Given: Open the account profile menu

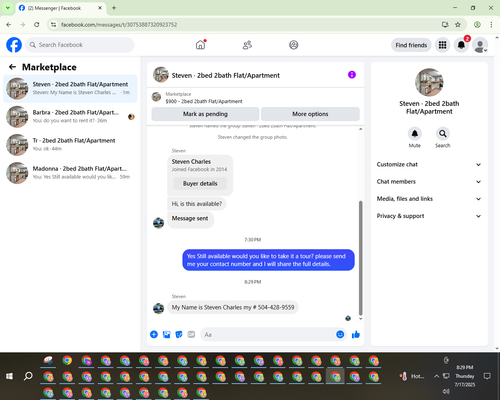Looking at the screenshot, I should (x=480, y=45).
